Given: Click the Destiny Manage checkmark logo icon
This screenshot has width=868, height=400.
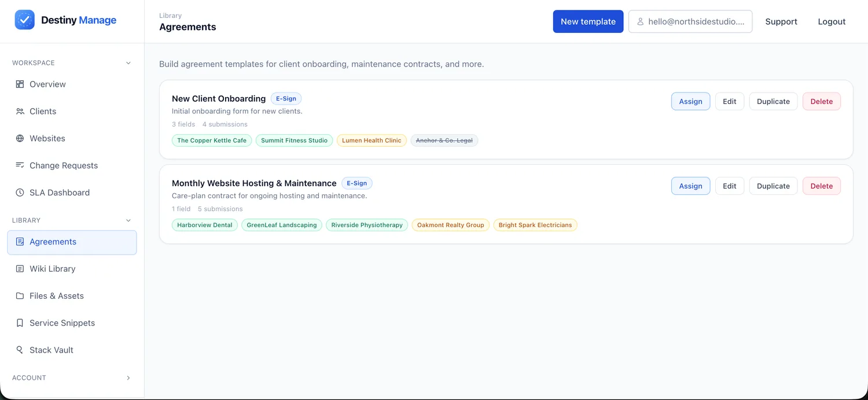Looking at the screenshot, I should pos(24,20).
